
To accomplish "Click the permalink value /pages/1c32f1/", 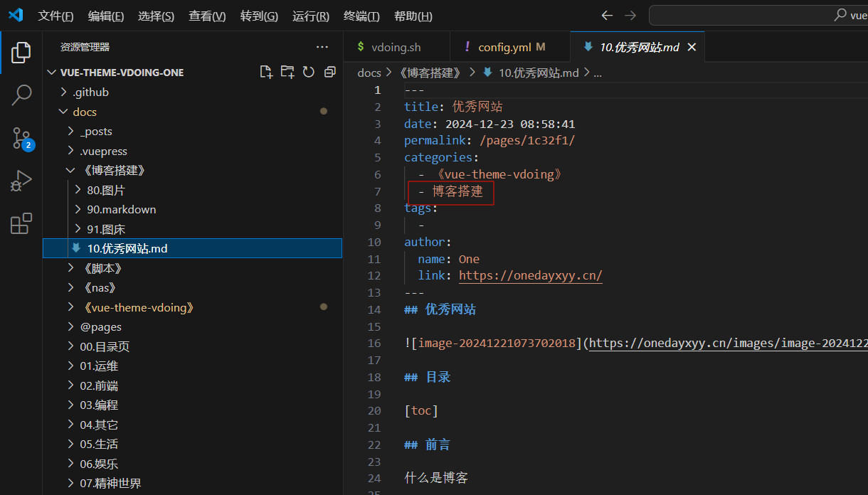I will coord(527,140).
